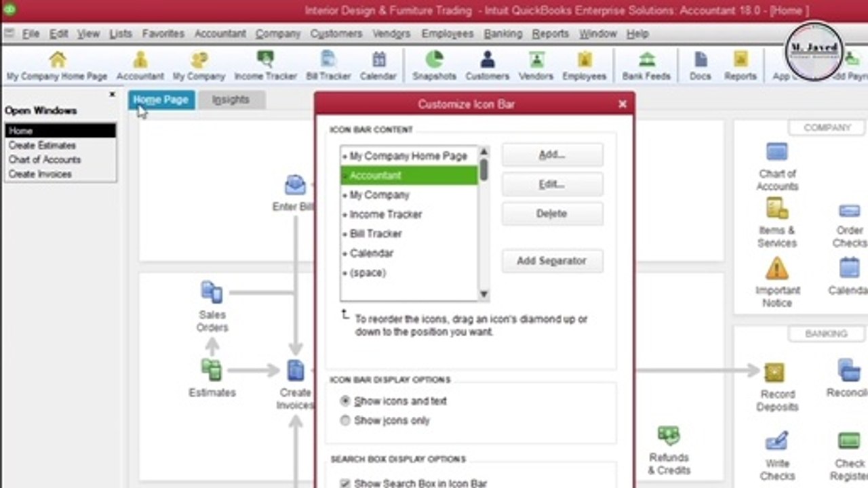Select Show icons and text option
This screenshot has height=488, width=868.
click(393, 401)
